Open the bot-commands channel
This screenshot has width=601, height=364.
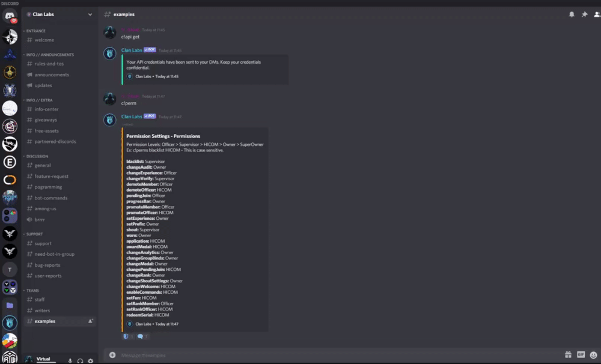tap(59, 198)
